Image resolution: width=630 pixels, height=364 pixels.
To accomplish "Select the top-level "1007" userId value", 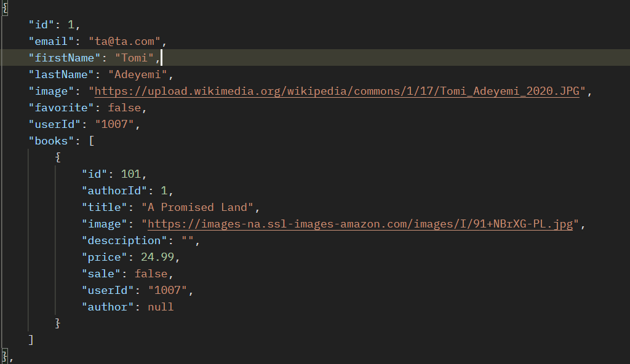I will (x=114, y=124).
